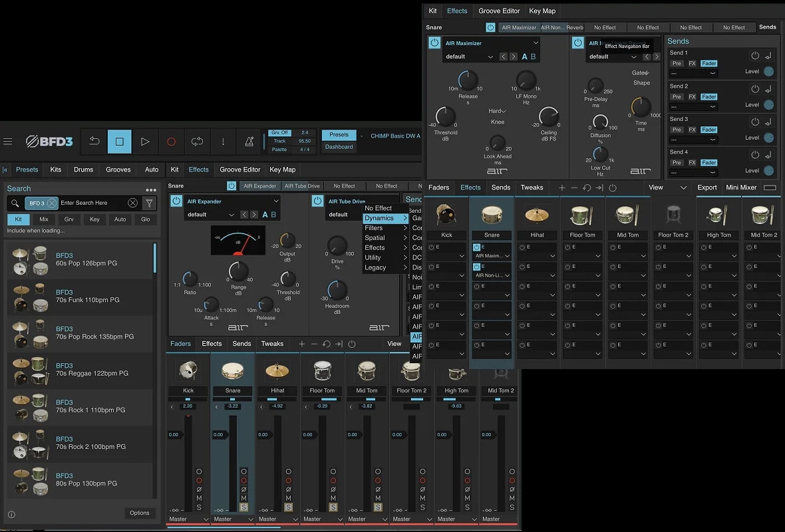Select Sends tab in left mixer

coord(241,344)
